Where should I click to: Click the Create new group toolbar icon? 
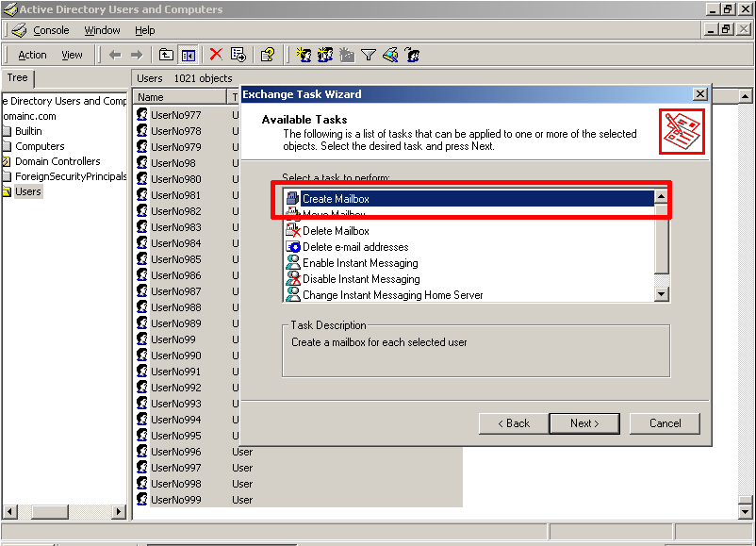[x=325, y=55]
